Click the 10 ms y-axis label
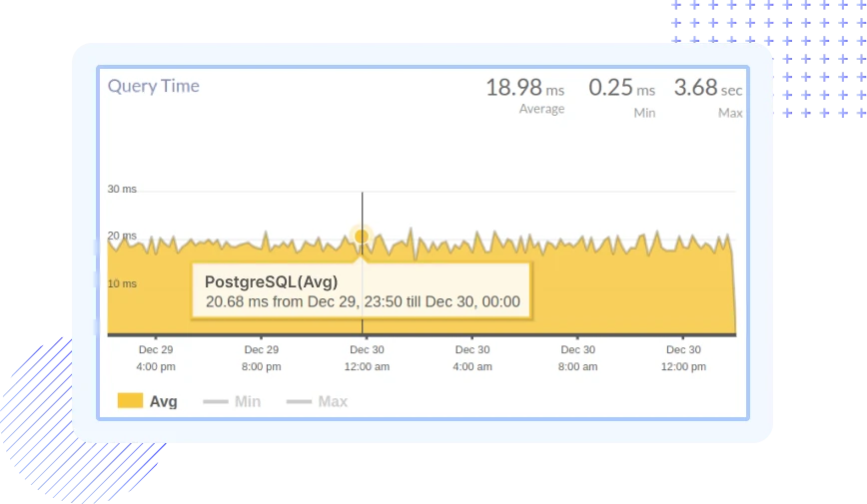Viewport: 867px width, 504px height. pyautogui.click(x=122, y=283)
